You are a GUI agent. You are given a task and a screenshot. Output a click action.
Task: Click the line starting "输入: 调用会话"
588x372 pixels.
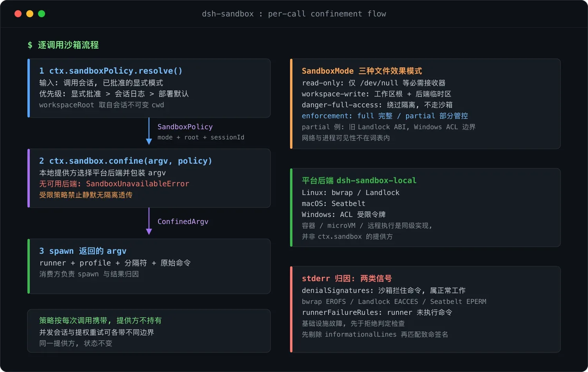[101, 83]
